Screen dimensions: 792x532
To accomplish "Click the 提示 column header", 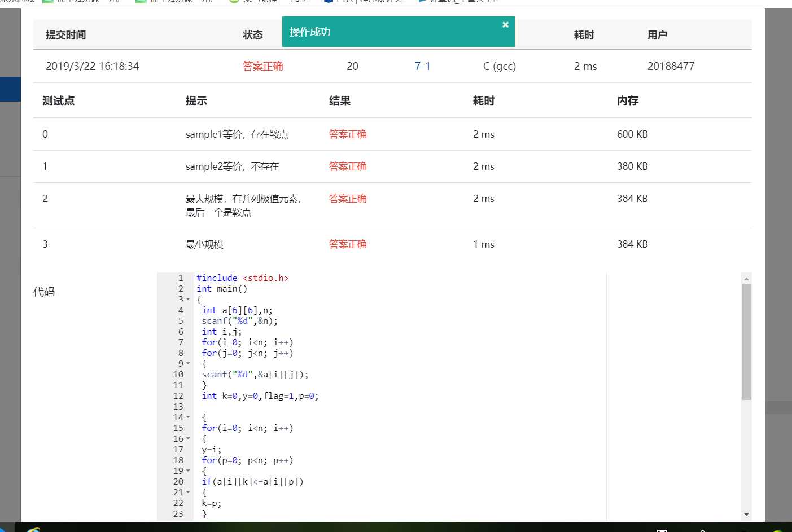I will 196,101.
